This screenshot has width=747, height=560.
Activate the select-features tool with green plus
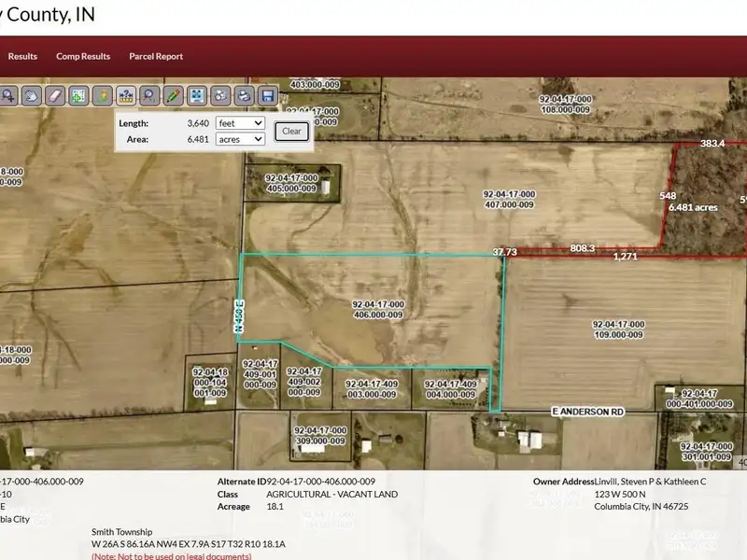78,95
